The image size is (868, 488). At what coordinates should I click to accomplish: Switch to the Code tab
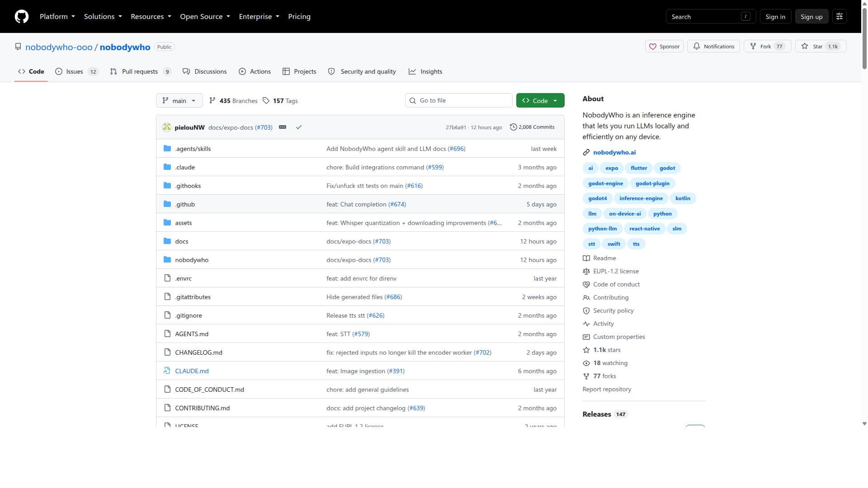point(31,71)
